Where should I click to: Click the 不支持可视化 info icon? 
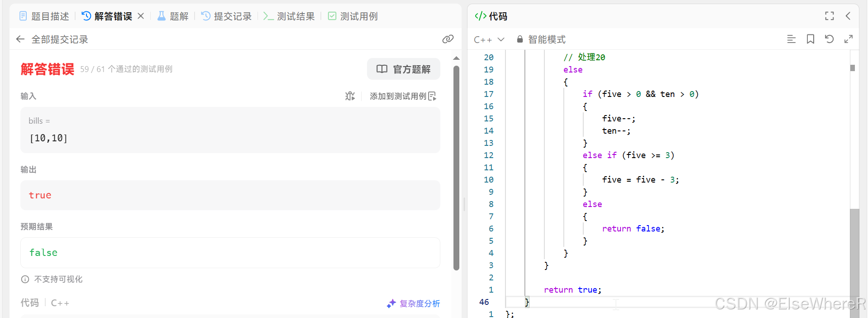[25, 279]
